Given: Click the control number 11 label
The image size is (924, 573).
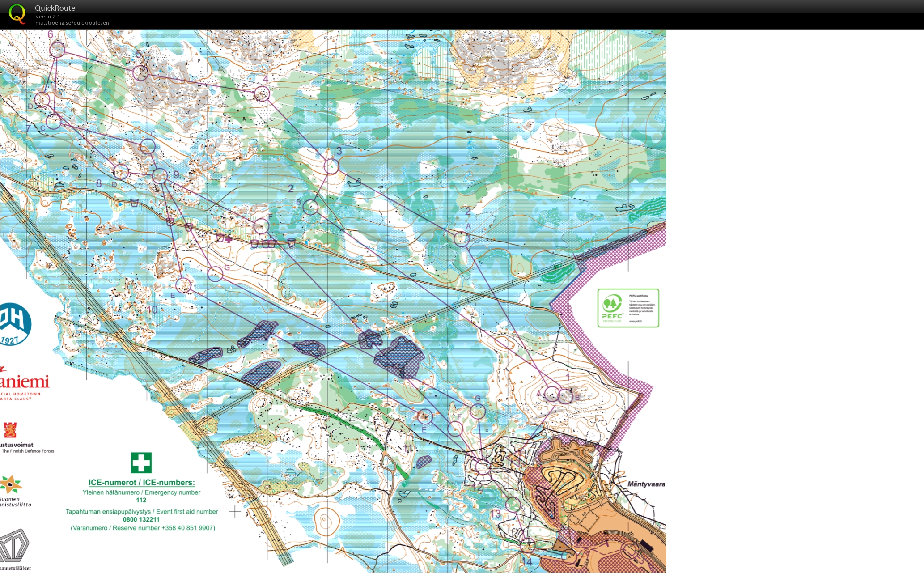Looking at the screenshot, I should point(408,448).
